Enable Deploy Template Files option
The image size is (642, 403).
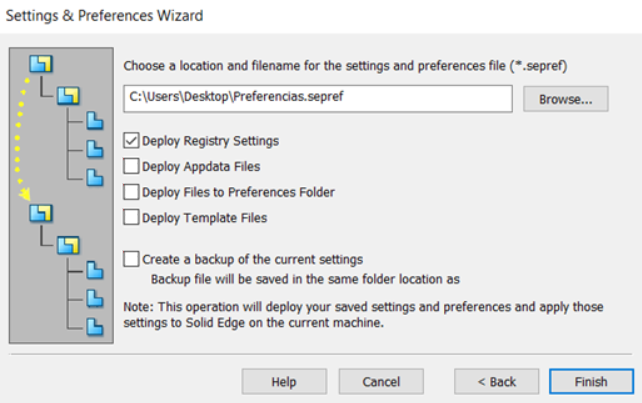[131, 217]
